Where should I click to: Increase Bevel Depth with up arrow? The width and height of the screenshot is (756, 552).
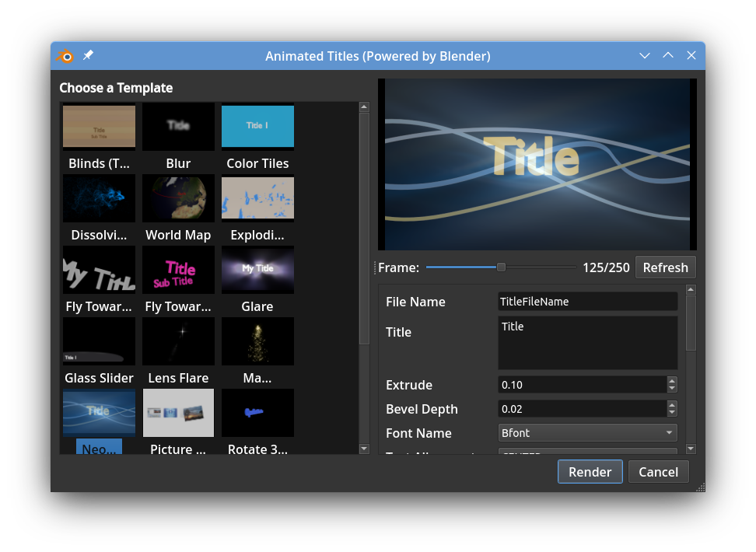coord(672,405)
